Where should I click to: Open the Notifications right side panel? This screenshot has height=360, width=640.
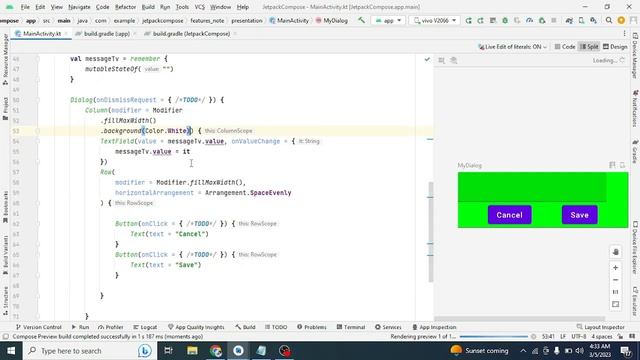tap(635, 108)
